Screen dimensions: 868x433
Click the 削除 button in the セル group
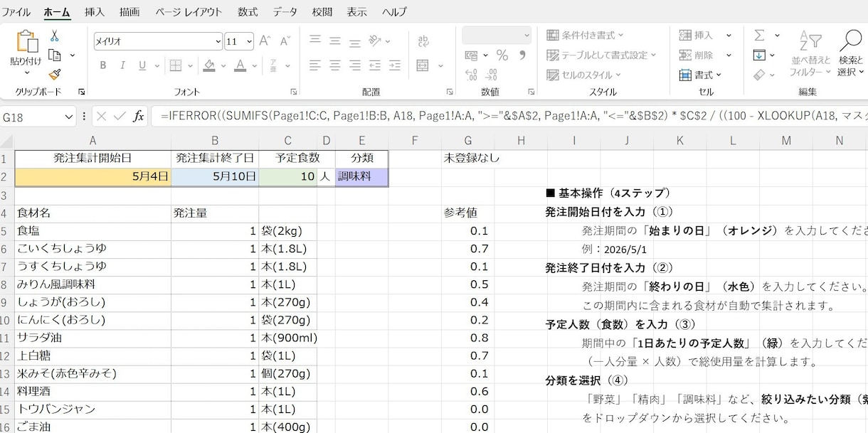696,55
